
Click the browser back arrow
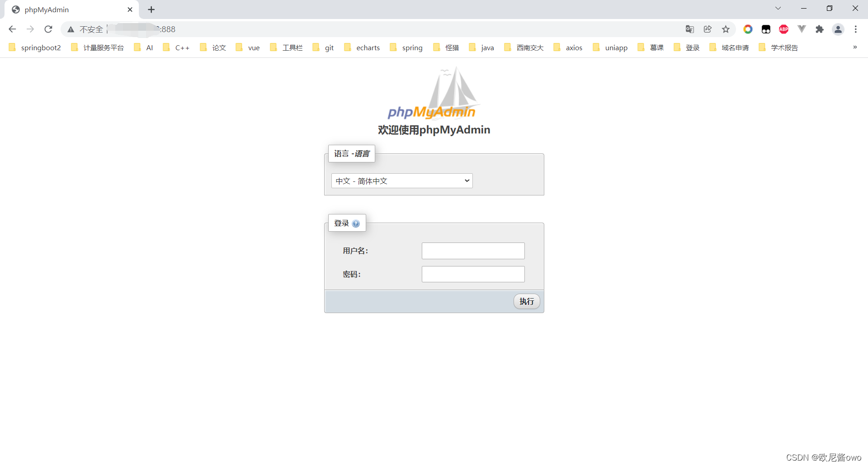tap(12, 29)
